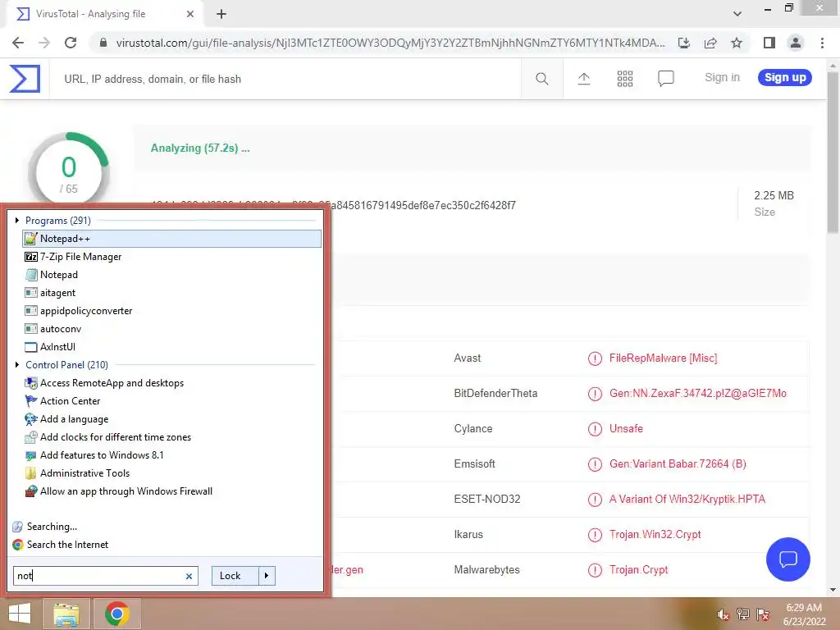Image resolution: width=840 pixels, height=630 pixels.
Task: Open Add features to Windows 8.1
Action: pos(172,455)
